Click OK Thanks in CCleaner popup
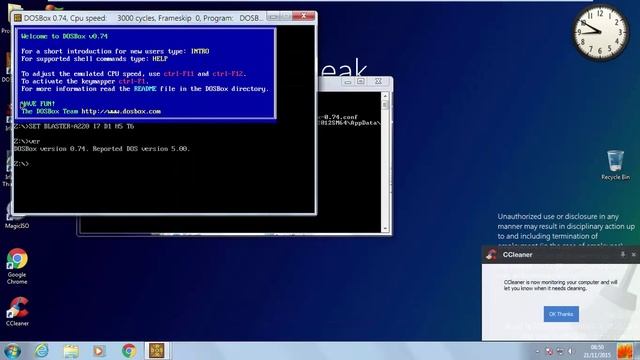Screen dimensions: 640x360 click(x=561, y=314)
